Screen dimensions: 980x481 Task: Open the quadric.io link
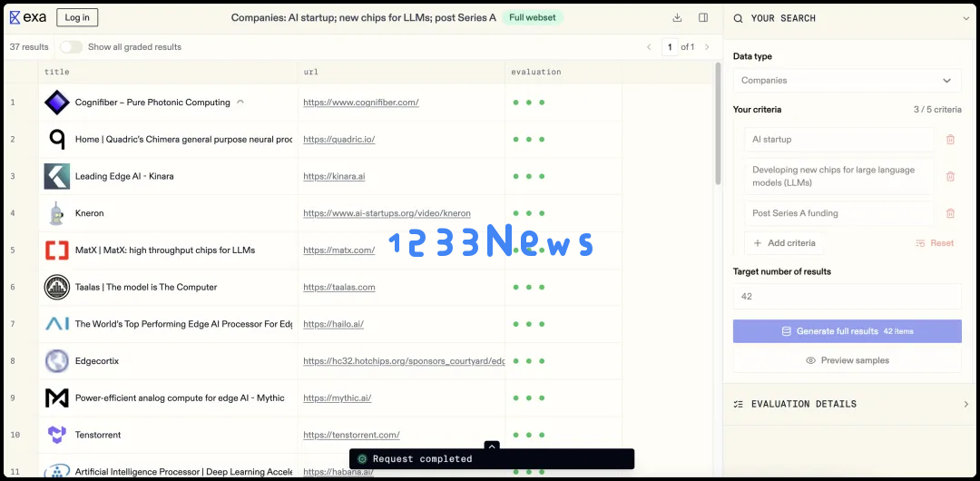[338, 140]
